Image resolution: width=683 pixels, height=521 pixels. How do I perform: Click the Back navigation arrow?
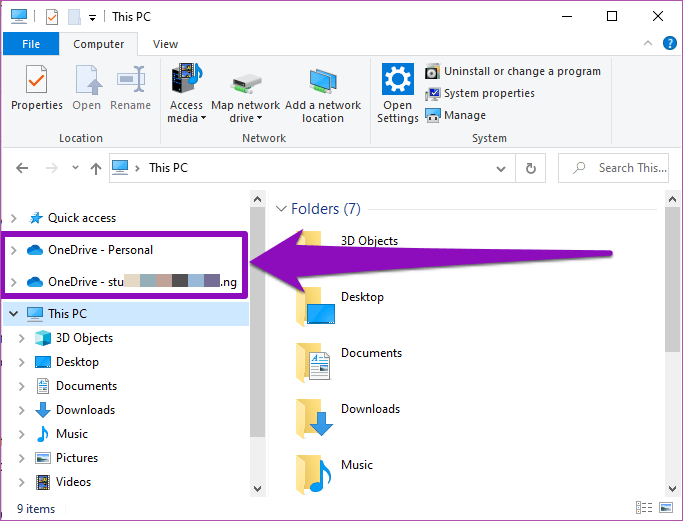22,168
